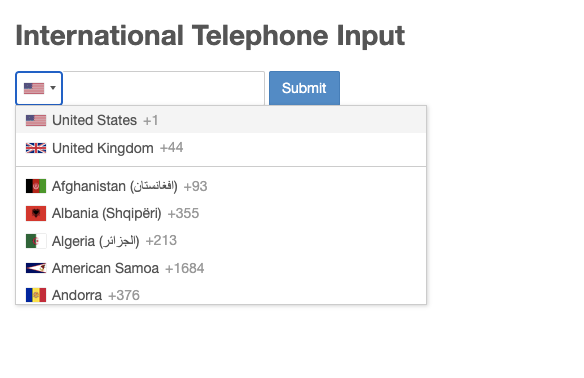Image resolution: width=584 pixels, height=378 pixels.
Task: Click the Andorra flag icon
Action: coord(36,295)
